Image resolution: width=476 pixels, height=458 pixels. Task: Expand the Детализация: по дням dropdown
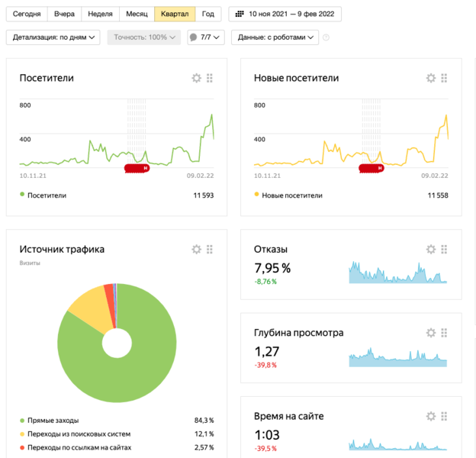point(54,37)
